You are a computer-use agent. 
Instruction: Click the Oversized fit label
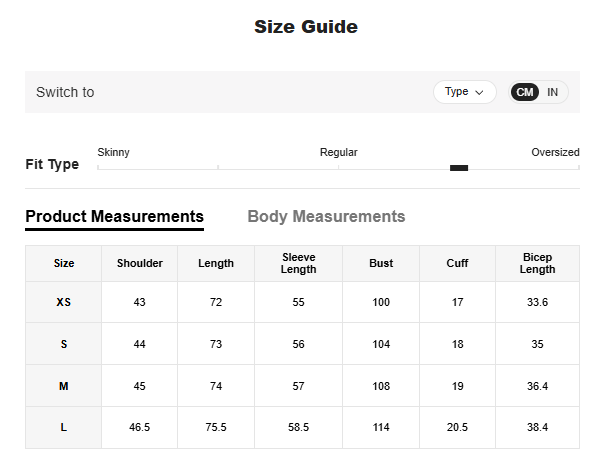click(555, 153)
